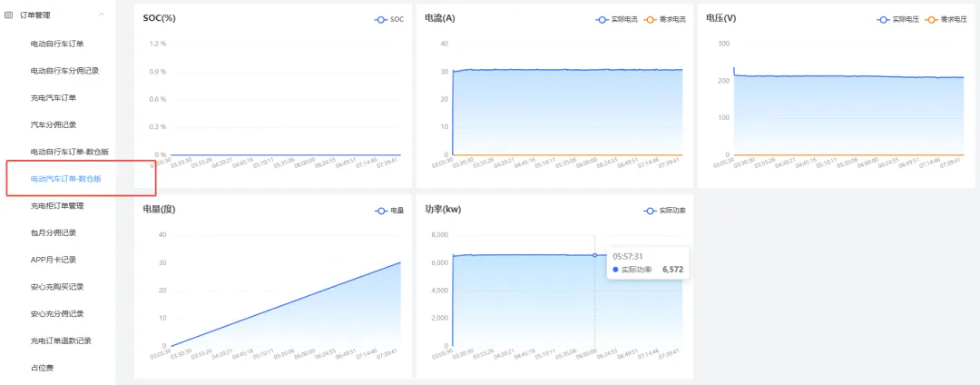The width and height of the screenshot is (980, 385).
Task: Open 充电柜订单管理
Action: coord(57,206)
